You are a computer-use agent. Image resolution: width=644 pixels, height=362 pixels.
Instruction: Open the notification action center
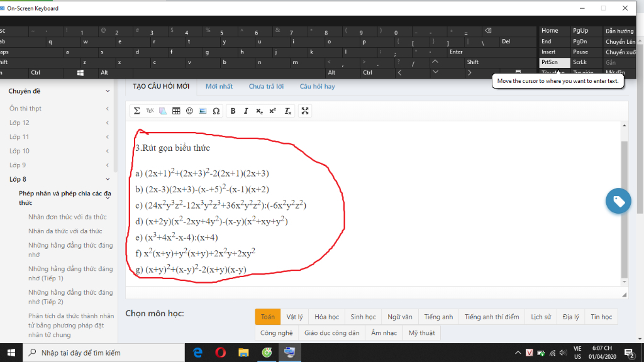coord(629,353)
